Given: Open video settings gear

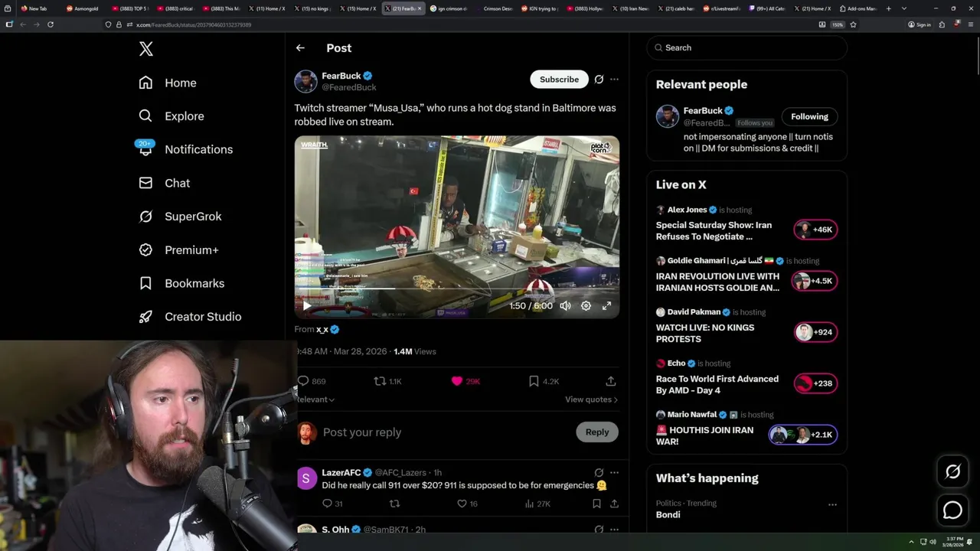Looking at the screenshot, I should [x=586, y=305].
